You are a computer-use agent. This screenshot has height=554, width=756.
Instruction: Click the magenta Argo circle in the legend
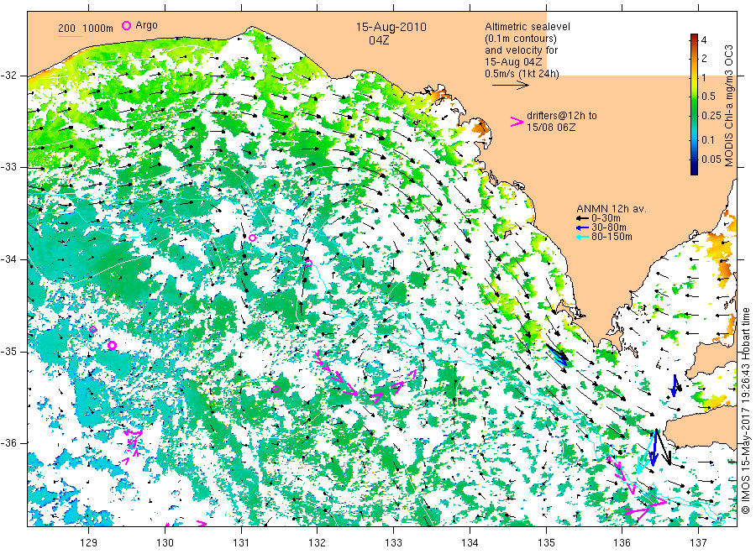pyautogui.click(x=126, y=25)
